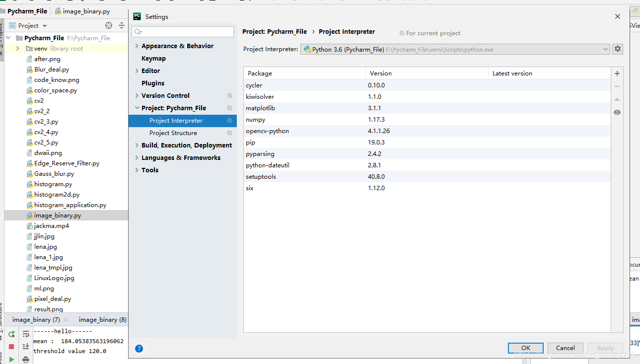Click the OK button
The width and height of the screenshot is (640, 364).
point(525,348)
